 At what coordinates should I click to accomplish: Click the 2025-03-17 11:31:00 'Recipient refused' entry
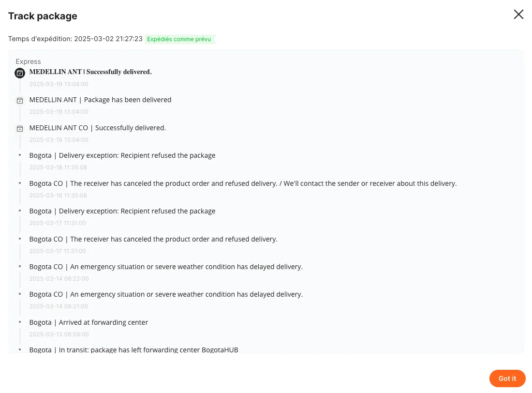(122, 211)
